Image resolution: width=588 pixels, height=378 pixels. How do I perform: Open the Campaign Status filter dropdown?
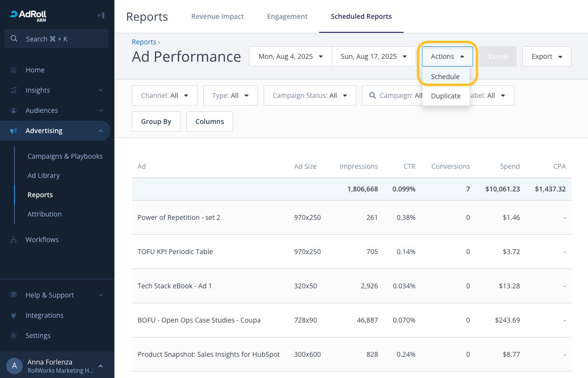pos(310,95)
